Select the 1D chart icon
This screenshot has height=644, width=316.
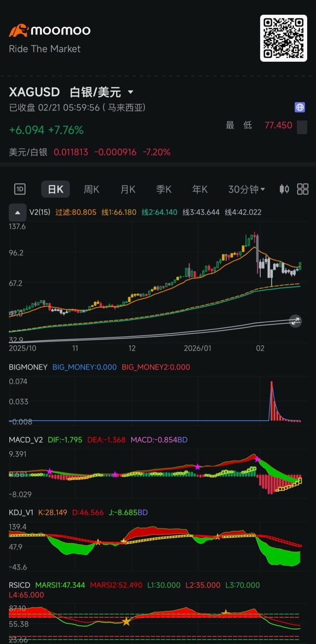(20, 189)
